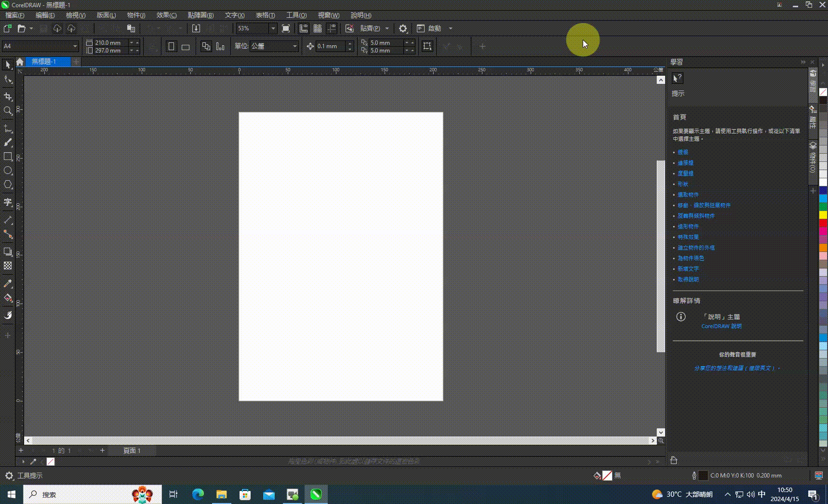This screenshot has height=504, width=828.
Task: Toggle Treat as filled frame icon
Action: [x=427, y=46]
